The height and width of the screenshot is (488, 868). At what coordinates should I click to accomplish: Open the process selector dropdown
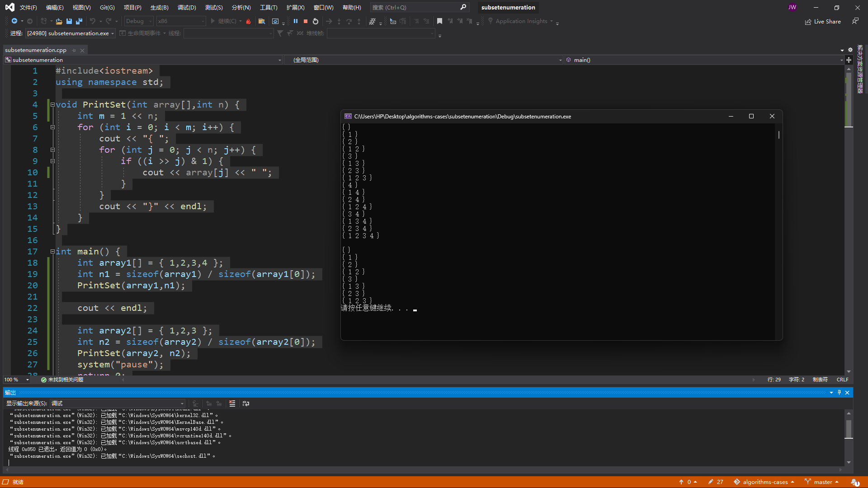click(x=70, y=33)
